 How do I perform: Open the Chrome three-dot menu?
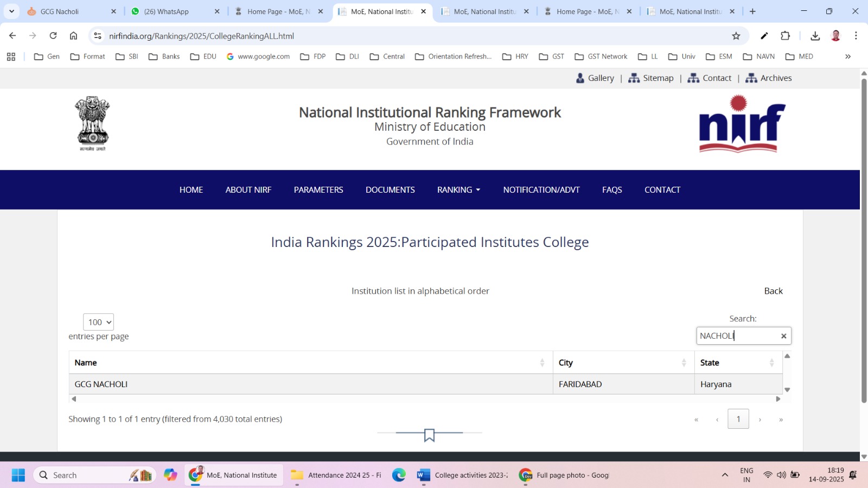coord(856,36)
